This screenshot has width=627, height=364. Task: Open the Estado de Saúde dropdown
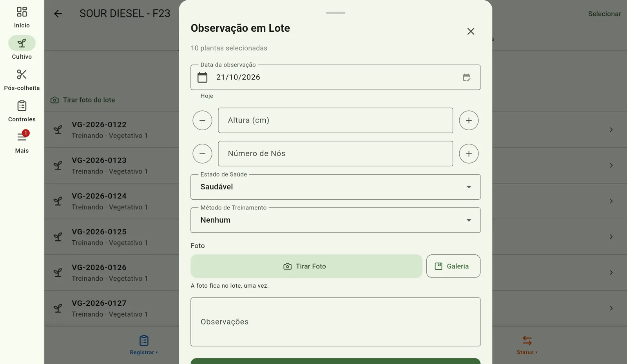pos(335,187)
